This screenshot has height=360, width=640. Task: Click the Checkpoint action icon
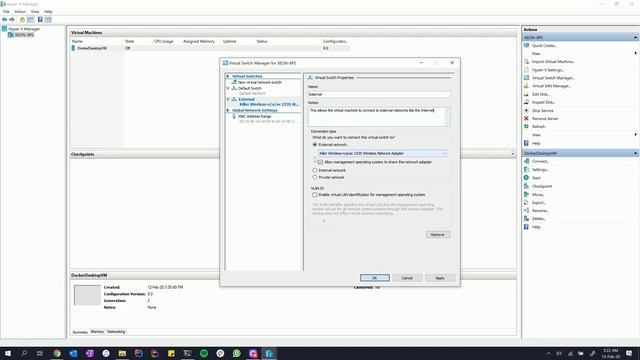pyautogui.click(x=527, y=186)
